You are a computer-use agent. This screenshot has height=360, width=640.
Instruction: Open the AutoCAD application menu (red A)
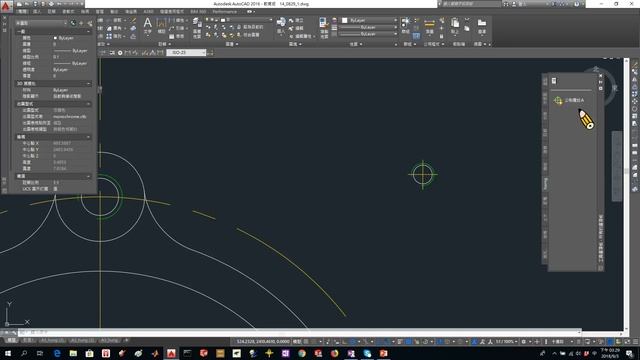pyautogui.click(x=6, y=7)
